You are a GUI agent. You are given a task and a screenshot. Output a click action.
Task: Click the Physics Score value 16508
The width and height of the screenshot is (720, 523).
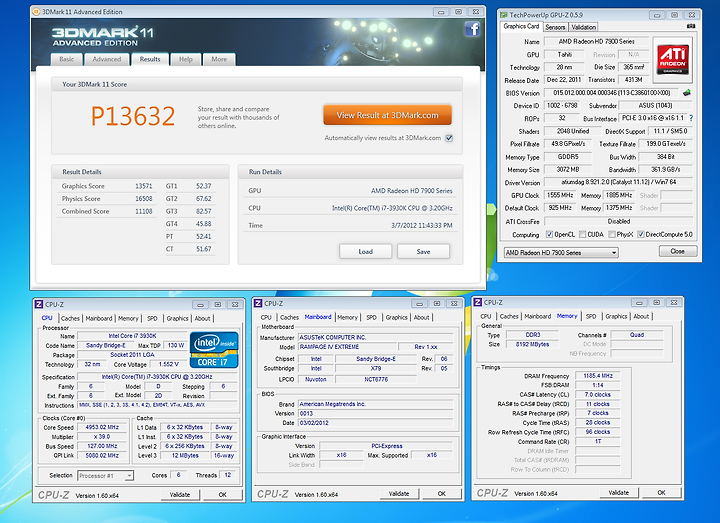coord(144,199)
